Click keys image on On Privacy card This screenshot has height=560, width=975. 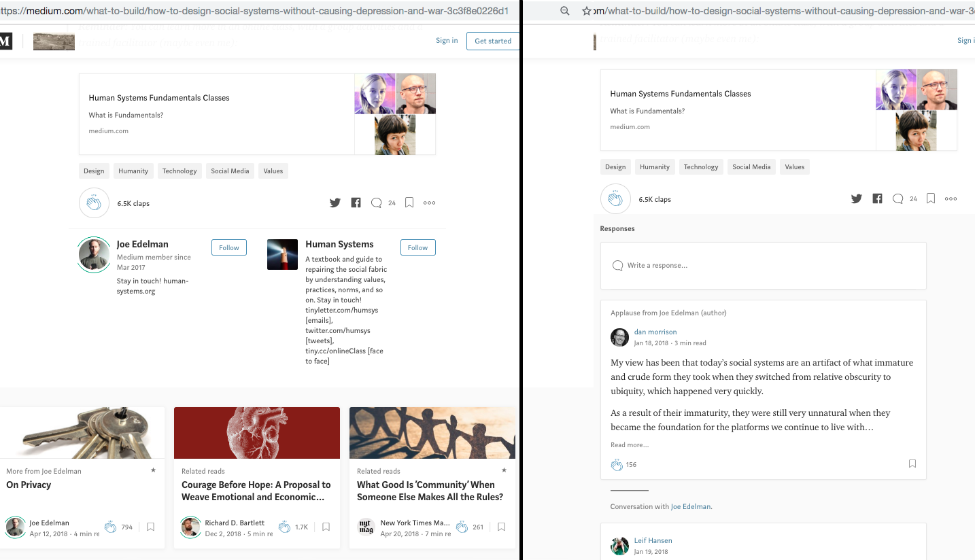(82, 433)
